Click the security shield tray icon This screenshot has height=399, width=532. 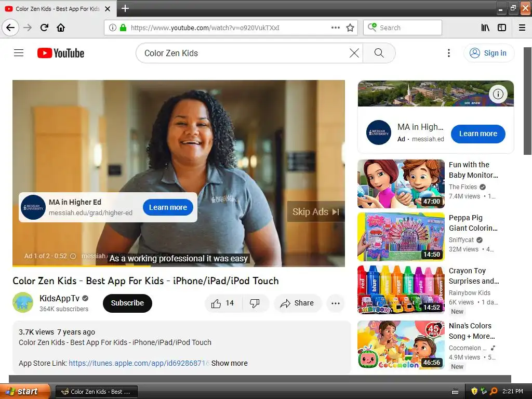(x=474, y=391)
